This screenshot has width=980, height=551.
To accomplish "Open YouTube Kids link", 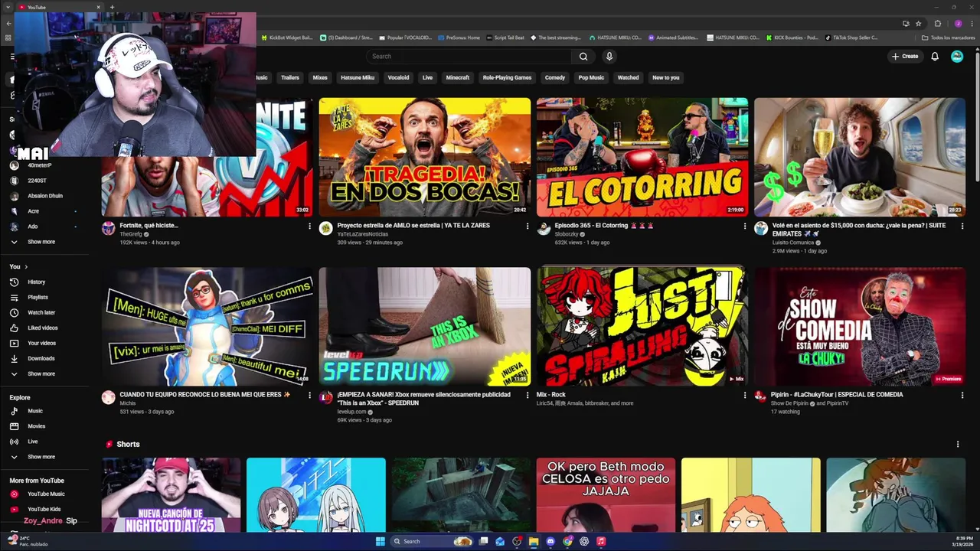I will click(44, 509).
